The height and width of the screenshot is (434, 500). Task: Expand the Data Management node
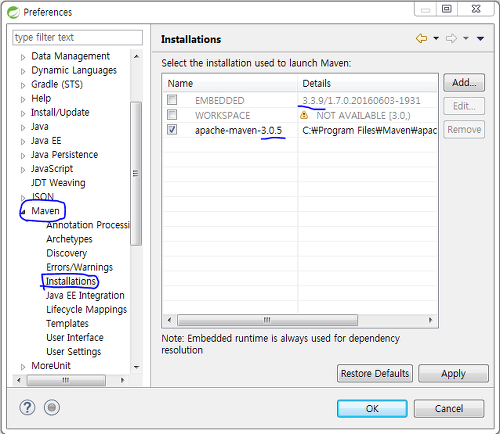[23, 57]
